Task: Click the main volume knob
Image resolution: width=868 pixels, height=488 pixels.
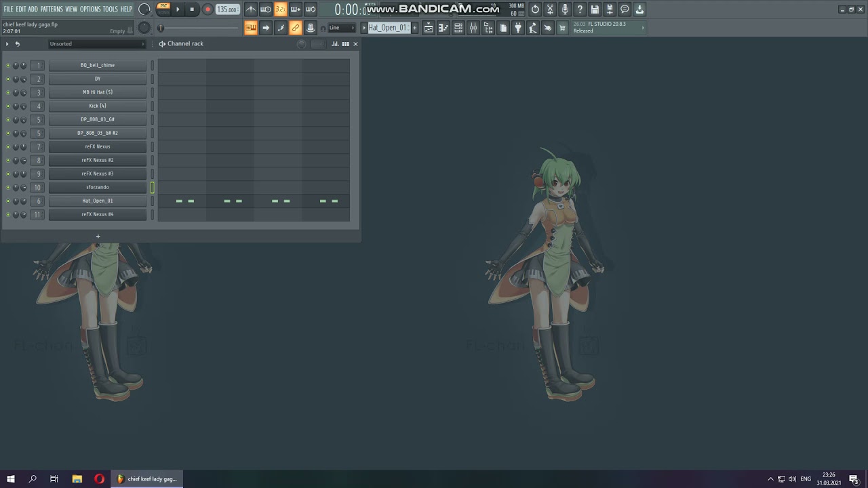Action: (144, 9)
